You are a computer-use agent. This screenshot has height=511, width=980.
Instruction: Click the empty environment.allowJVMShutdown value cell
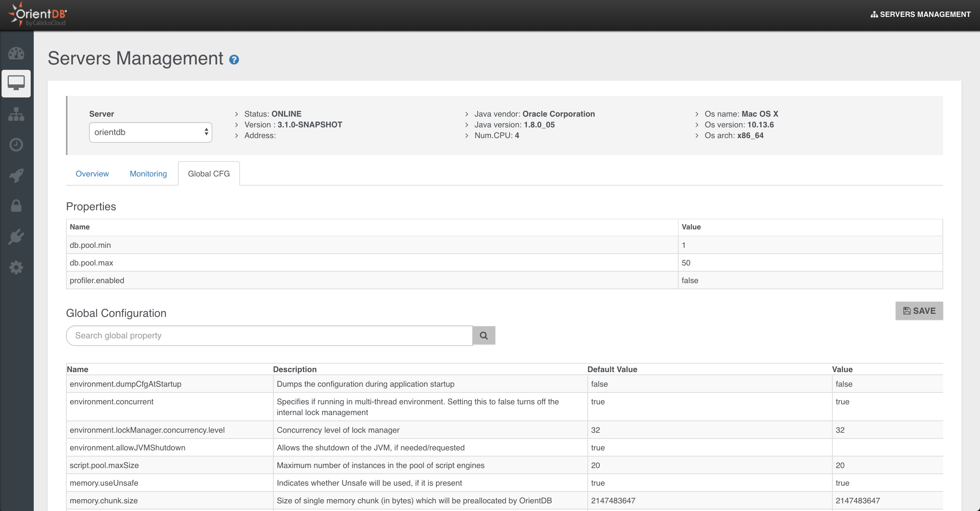(x=886, y=448)
